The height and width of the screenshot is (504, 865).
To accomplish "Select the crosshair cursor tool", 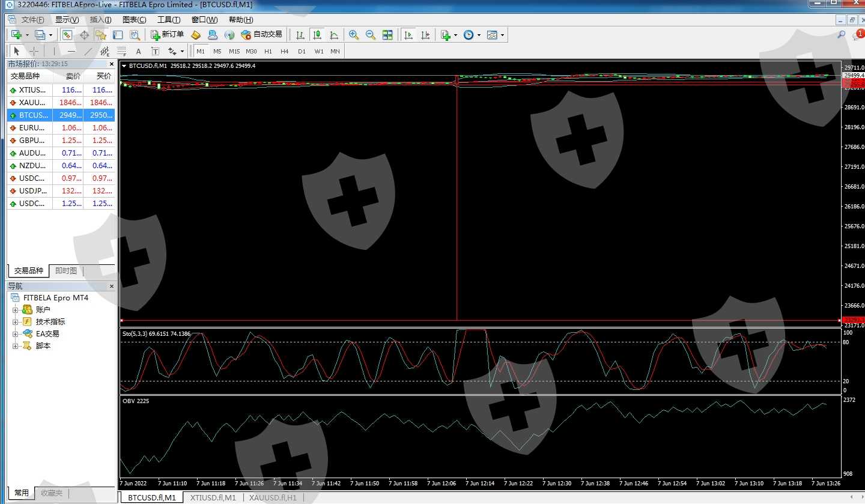I will coord(34,51).
